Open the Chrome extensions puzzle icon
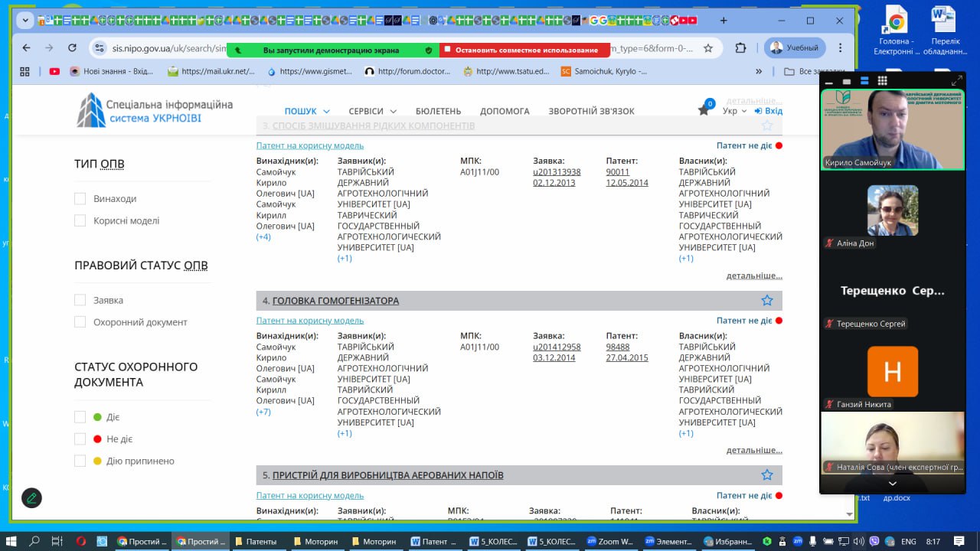The width and height of the screenshot is (980, 551). [740, 47]
